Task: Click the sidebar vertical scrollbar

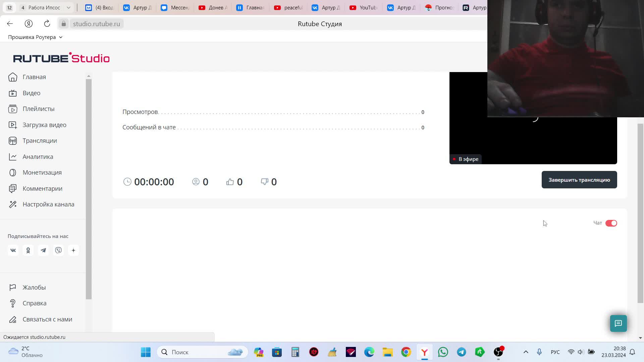Action: (x=89, y=188)
